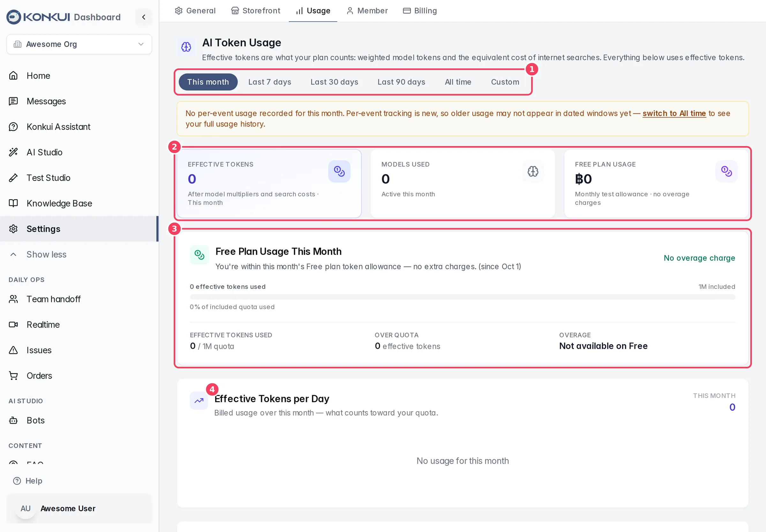Follow the 'switch to All time' link
This screenshot has width=766, height=532.
tap(674, 113)
